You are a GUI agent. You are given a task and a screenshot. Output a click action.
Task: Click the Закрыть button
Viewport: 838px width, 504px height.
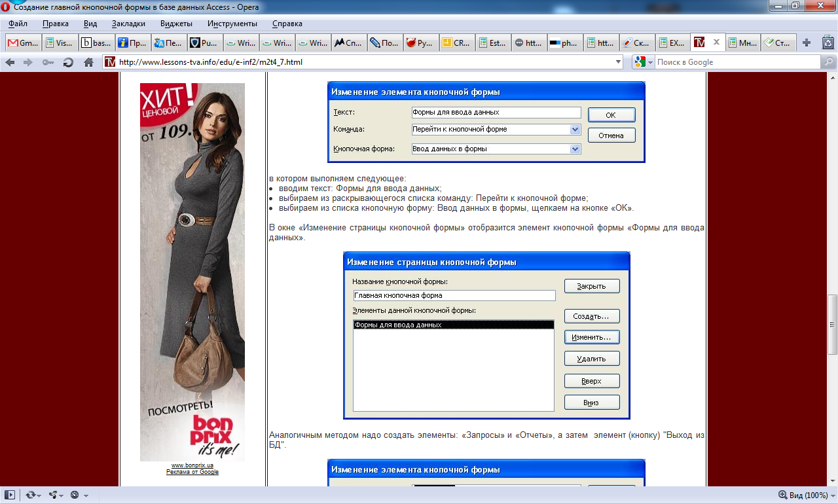(x=592, y=286)
